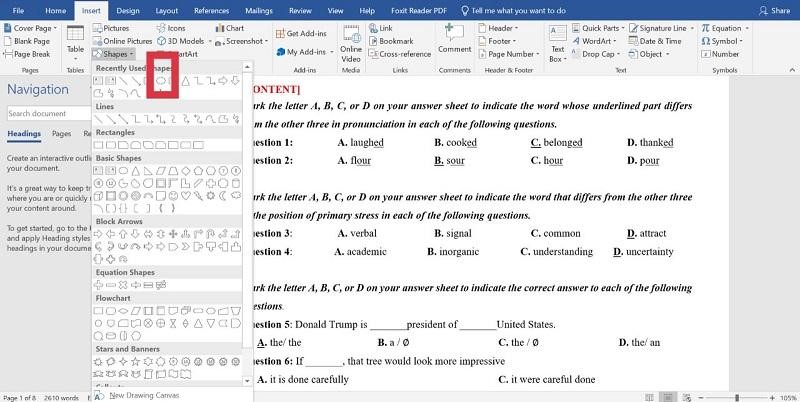This screenshot has width=800, height=402.
Task: Select the right triangle in Basic Shapes
Action: pos(148,171)
